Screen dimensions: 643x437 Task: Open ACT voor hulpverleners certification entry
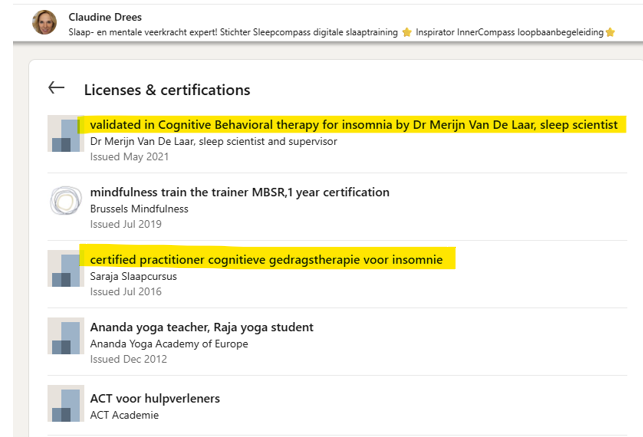155,398
